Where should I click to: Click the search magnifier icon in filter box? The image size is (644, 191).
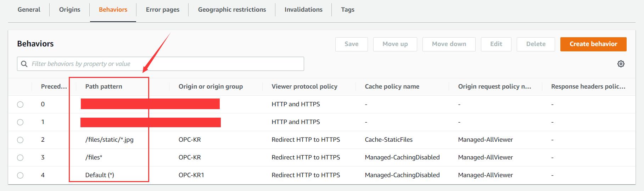pos(24,64)
